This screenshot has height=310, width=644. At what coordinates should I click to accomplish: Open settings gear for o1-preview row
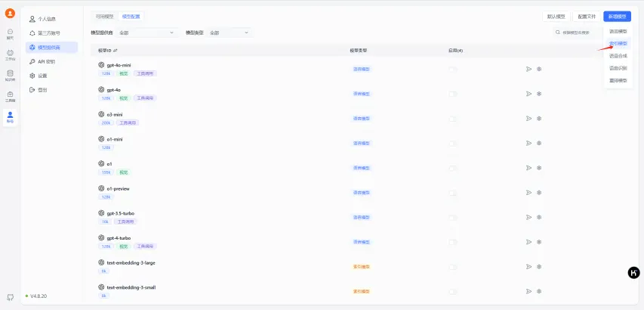point(539,192)
